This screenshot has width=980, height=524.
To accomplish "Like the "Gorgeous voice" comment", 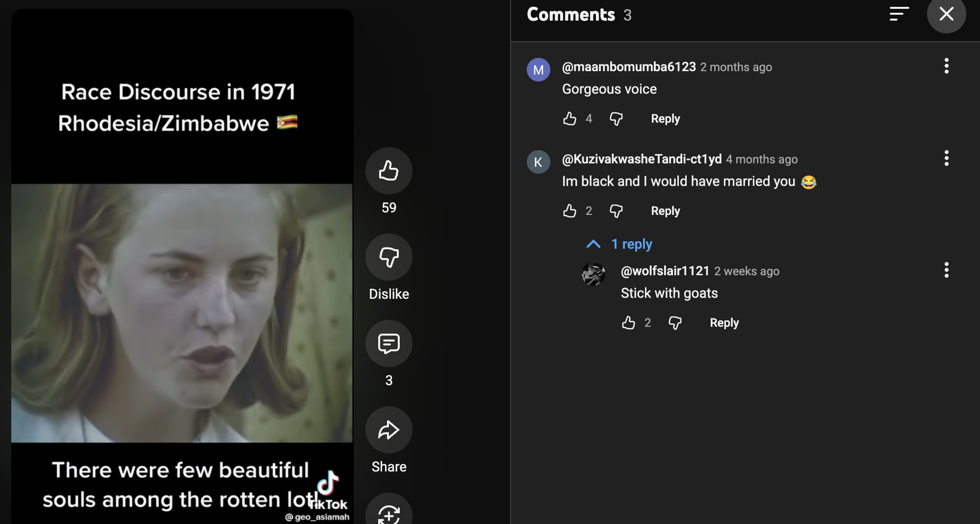I will (569, 119).
